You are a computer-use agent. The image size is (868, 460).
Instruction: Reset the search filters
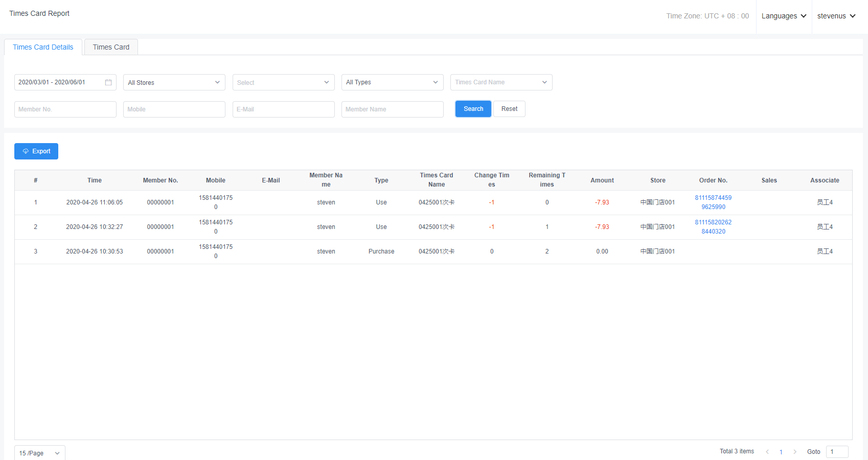click(509, 109)
